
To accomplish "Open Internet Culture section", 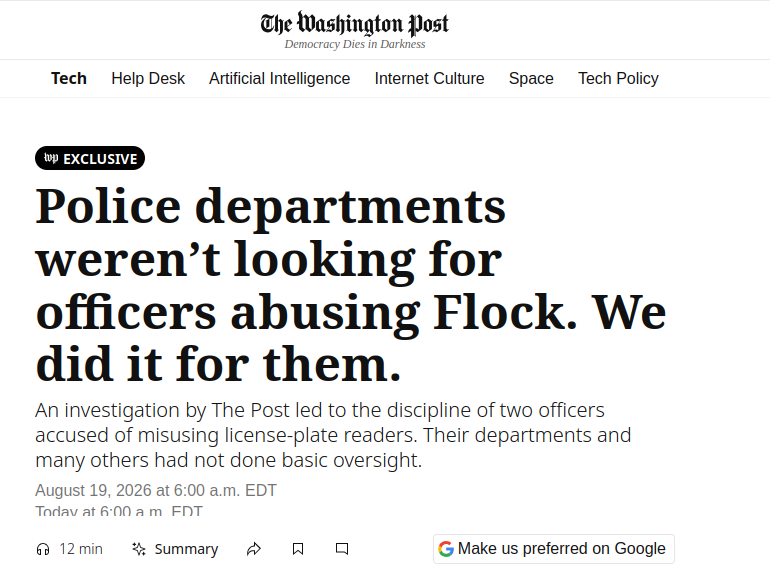I will tap(429, 79).
